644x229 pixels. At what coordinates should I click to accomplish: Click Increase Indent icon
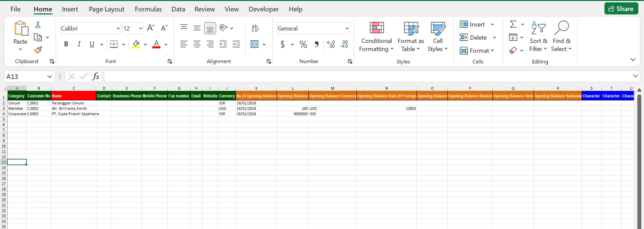pyautogui.click(x=236, y=44)
